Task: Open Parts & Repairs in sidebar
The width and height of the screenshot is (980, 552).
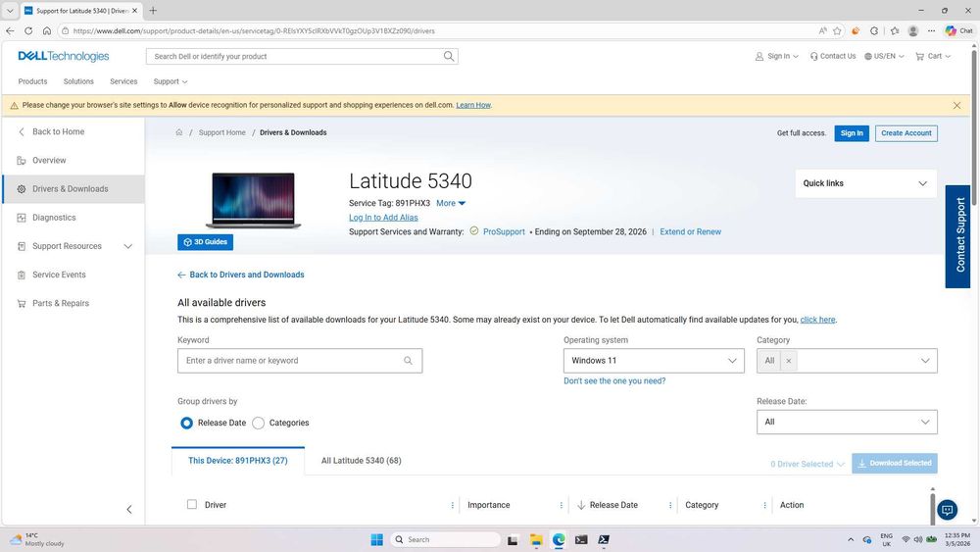Action: point(73,303)
